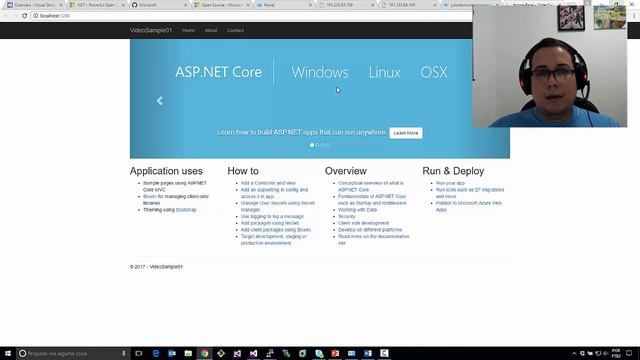640x360 pixels.
Task: Select the fourth carousel indicator dot
Action: (x=328, y=145)
